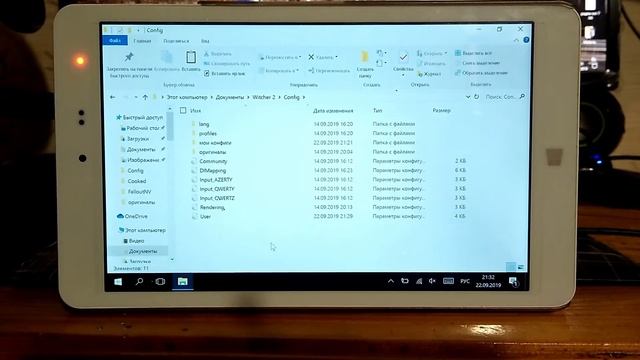Select the Input_QWERTZ file
Image resolution: width=640 pixels, height=360 pixels.
pos(217,198)
